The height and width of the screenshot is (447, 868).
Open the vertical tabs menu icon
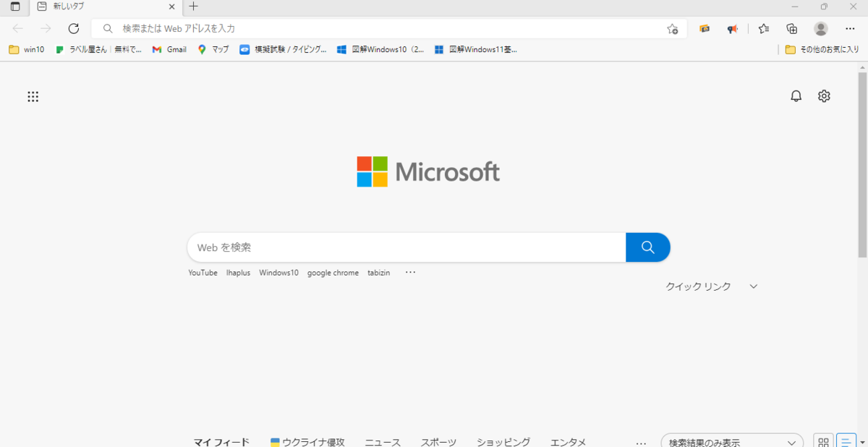point(15,7)
